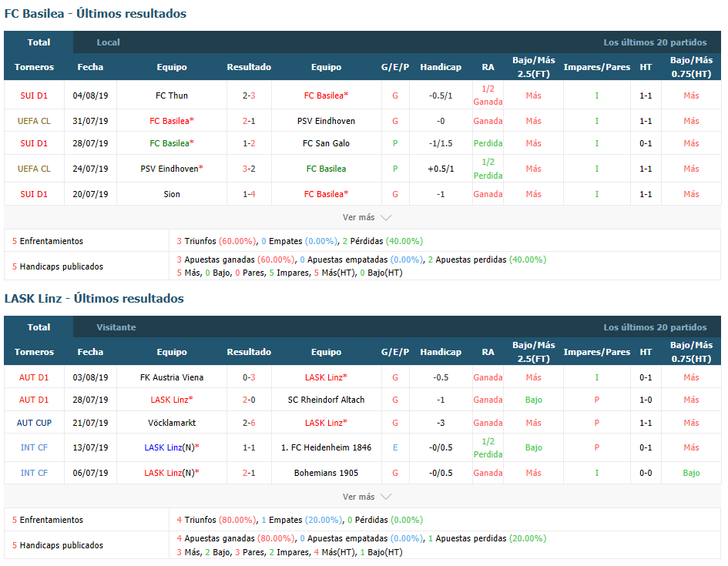The image size is (728, 566).
Task: Select AUT D1 tournament in 28/07/19 row
Action: point(34,400)
